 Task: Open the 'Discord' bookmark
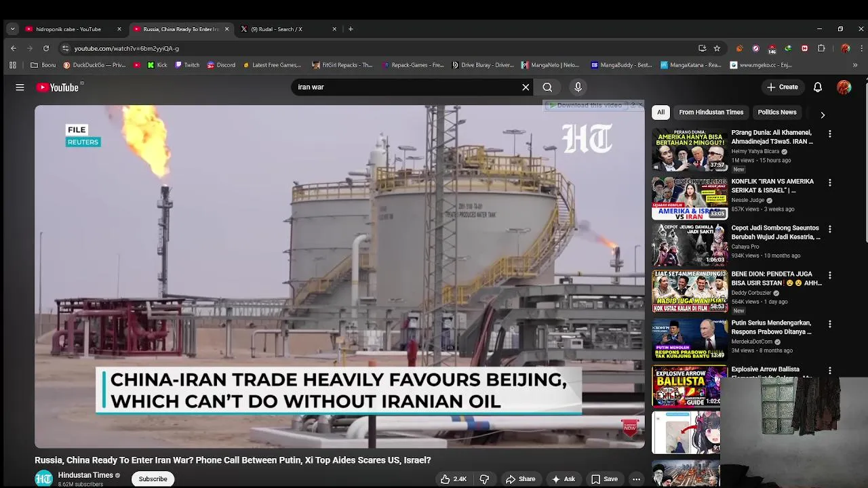tap(221, 65)
